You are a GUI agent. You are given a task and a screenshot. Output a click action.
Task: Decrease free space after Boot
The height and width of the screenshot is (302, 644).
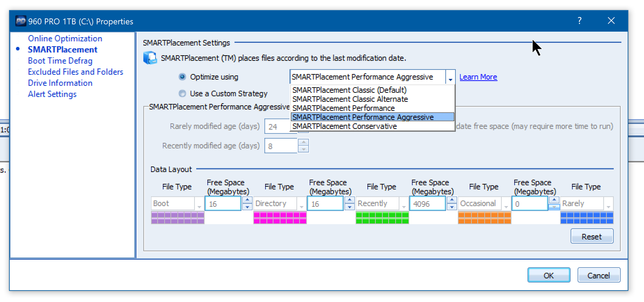click(x=247, y=207)
